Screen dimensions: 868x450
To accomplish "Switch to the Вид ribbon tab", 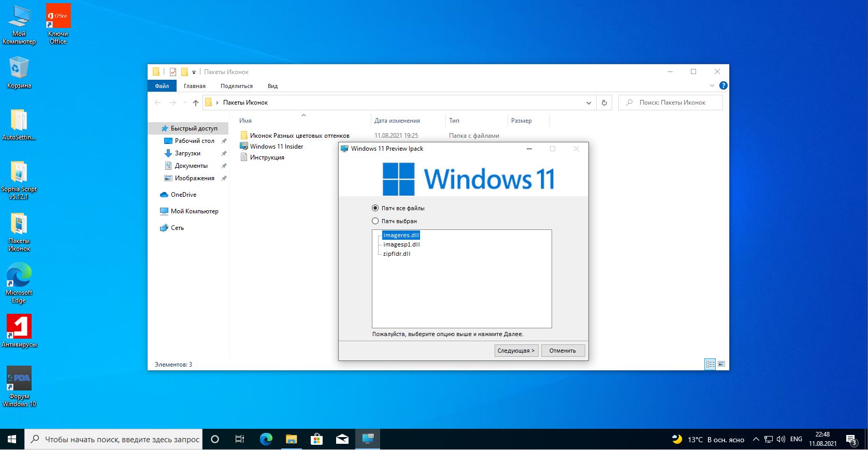I will (x=272, y=86).
